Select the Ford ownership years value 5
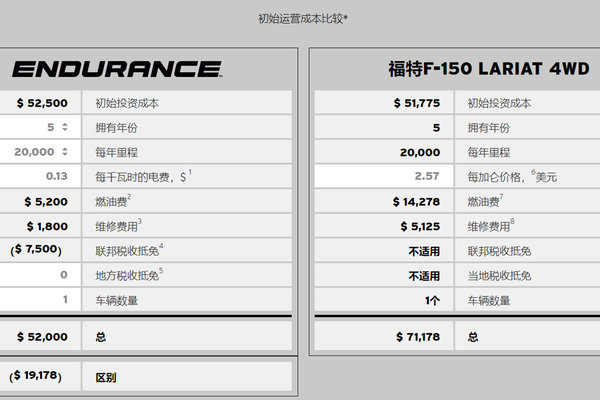600x400 pixels. (x=436, y=127)
